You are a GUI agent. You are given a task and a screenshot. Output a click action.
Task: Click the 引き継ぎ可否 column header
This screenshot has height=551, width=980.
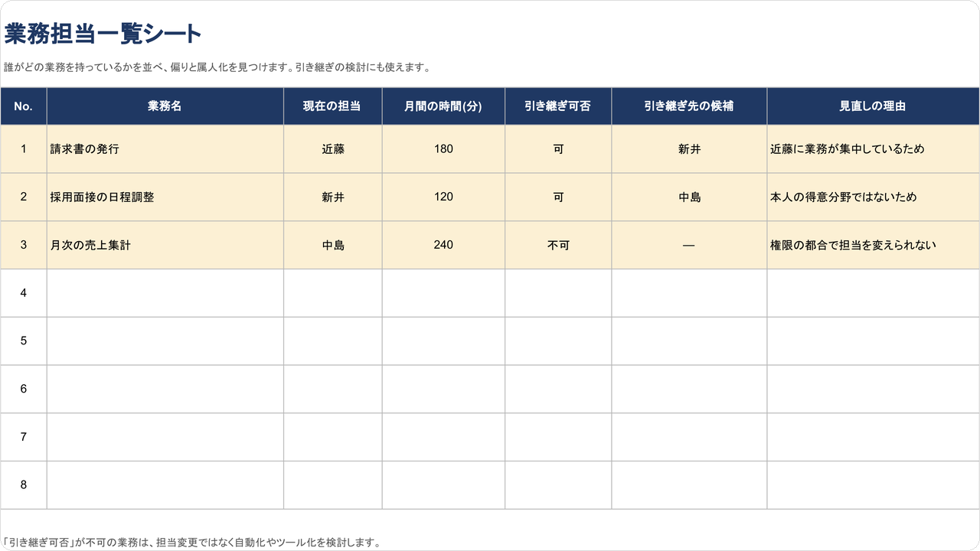558,106
